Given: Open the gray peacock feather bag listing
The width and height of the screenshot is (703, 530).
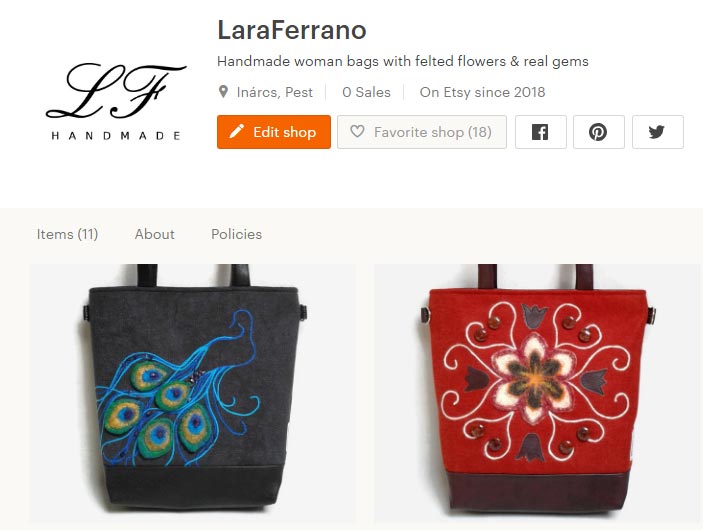Looking at the screenshot, I should [x=193, y=392].
